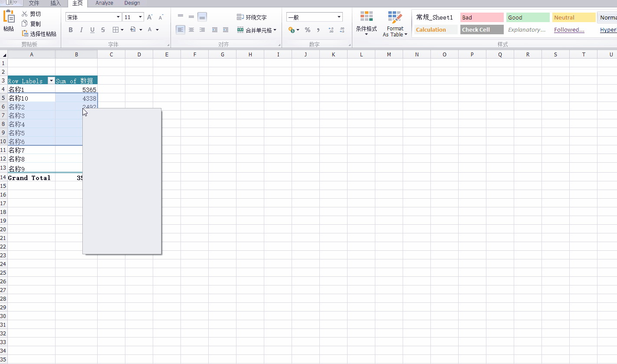
Task: Click the Increase indent icon
Action: click(x=226, y=30)
